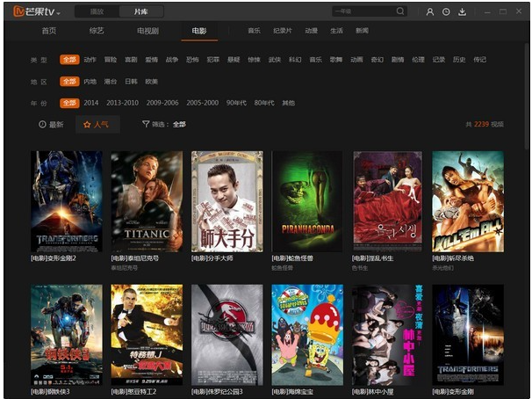The image size is (532, 399).
Task: Open the 钢铁侠3 Iron Man poster
Action: click(x=67, y=335)
